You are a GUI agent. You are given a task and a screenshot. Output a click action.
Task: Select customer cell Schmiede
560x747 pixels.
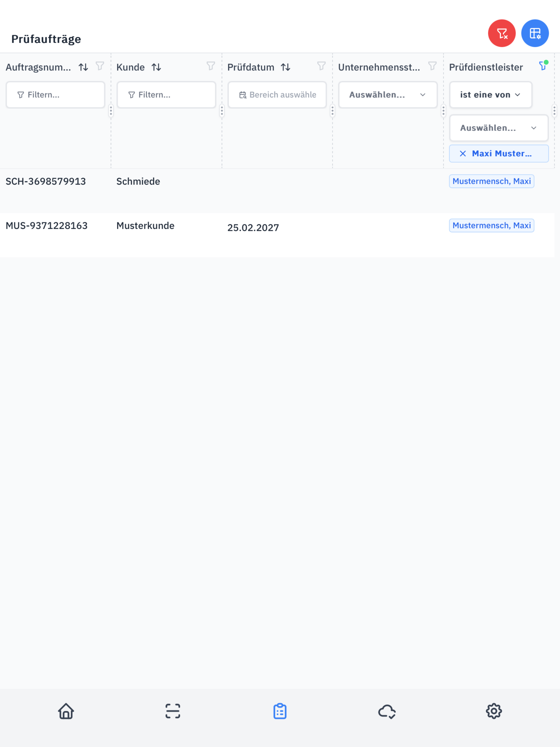pyautogui.click(x=138, y=181)
